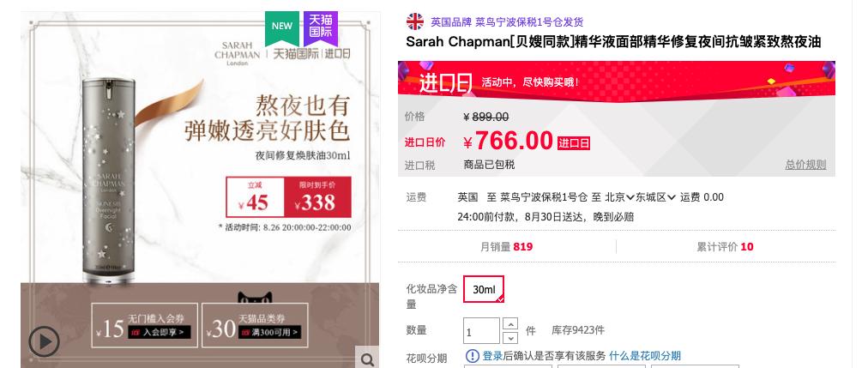This screenshot has height=368, width=868.
Task: Click the 登录 login link
Action: tap(492, 356)
